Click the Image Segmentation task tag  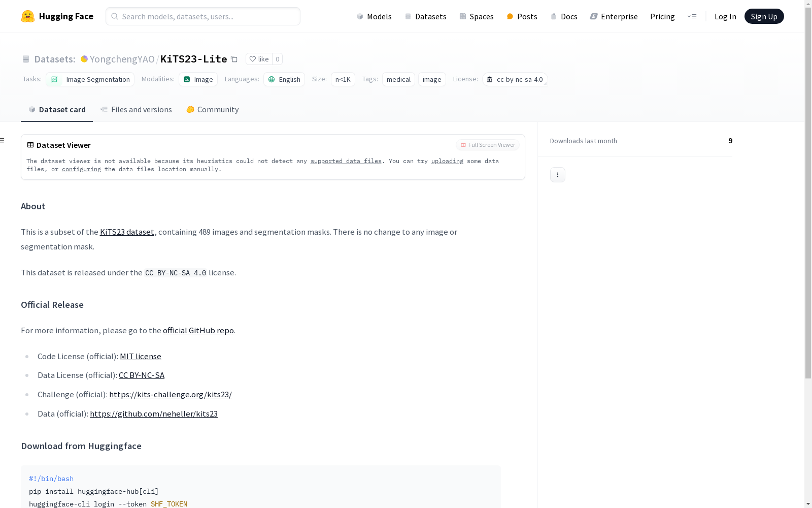(90, 79)
